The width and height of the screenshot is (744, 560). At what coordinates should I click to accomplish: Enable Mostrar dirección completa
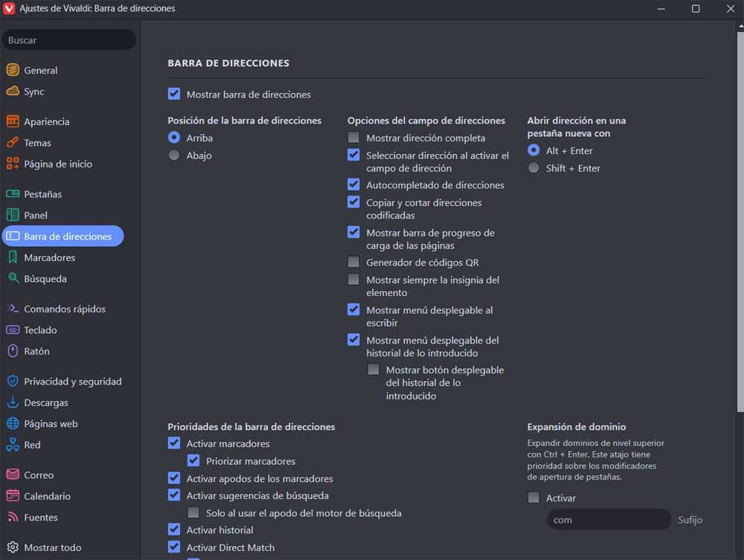pyautogui.click(x=353, y=138)
